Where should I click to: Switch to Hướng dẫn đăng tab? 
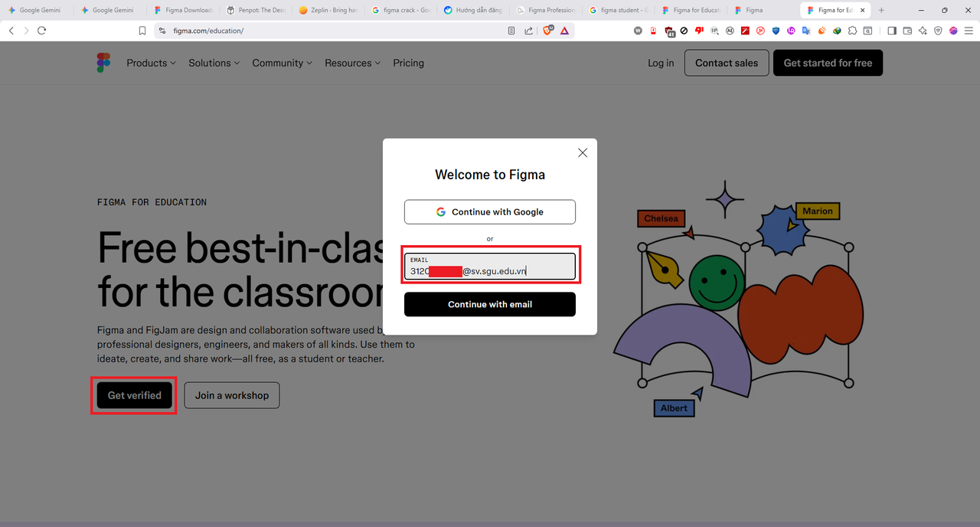pyautogui.click(x=473, y=10)
